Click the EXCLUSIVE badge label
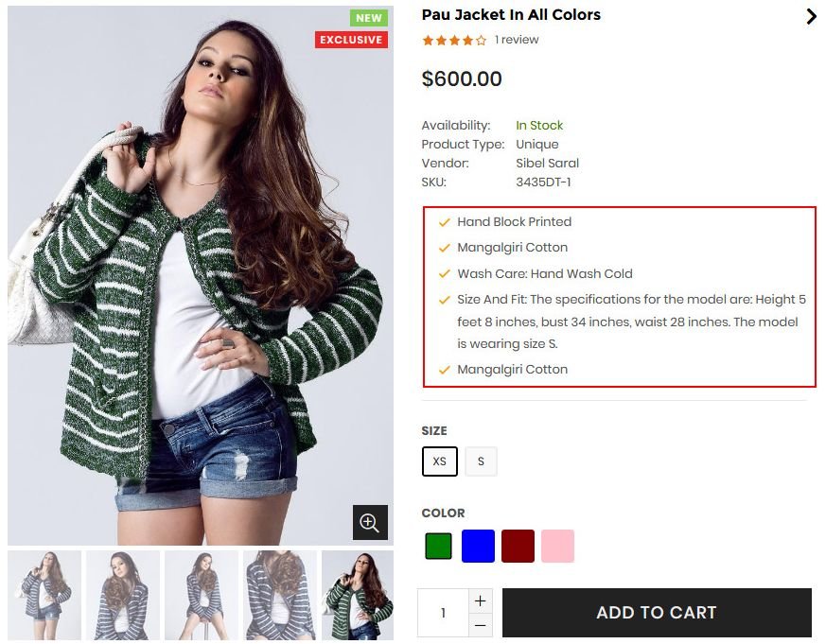Screen dimensions: 826x644 tap(351, 40)
